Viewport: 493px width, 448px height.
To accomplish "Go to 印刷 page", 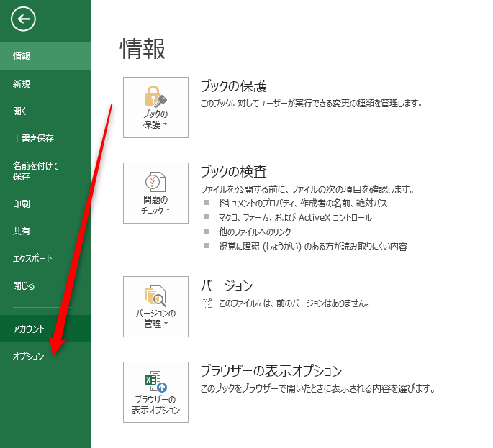I will 45,204.
